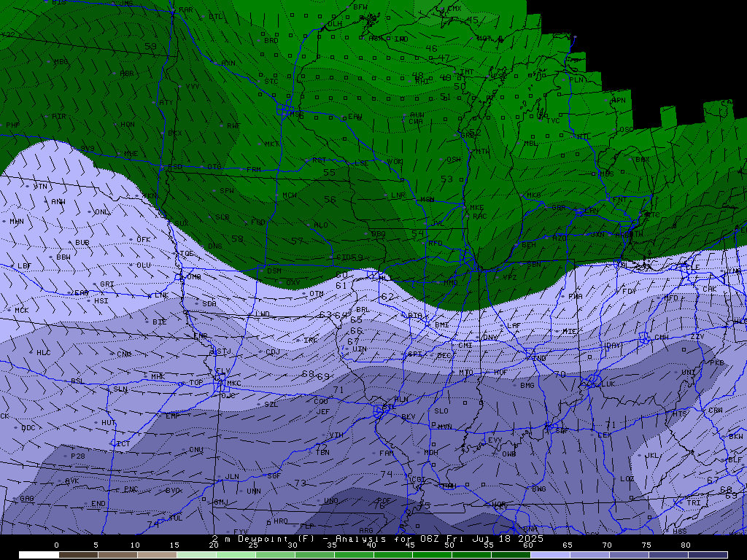The image size is (747, 560).
Task: Click the SGF station label
Action: point(274,475)
